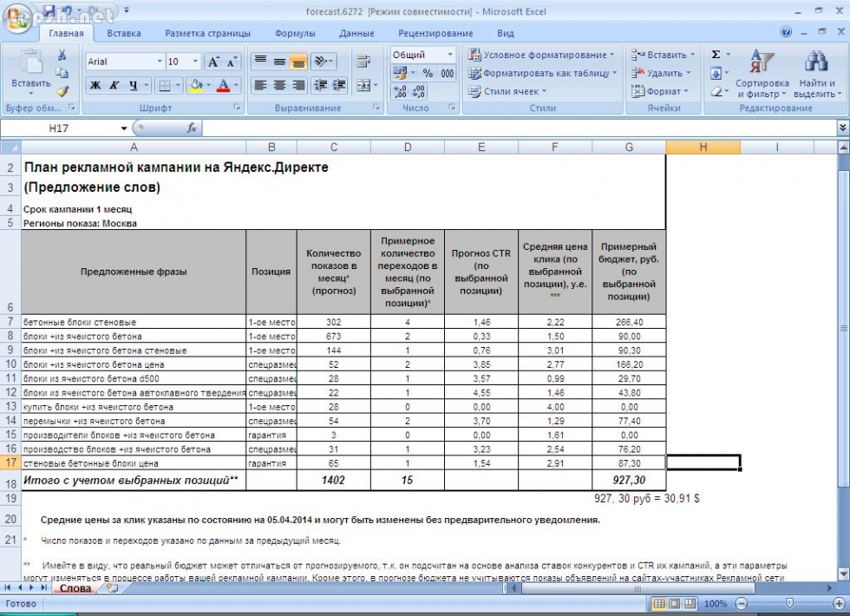Click the insert function fx icon
Viewport: 850px width, 616px height.
[193, 128]
